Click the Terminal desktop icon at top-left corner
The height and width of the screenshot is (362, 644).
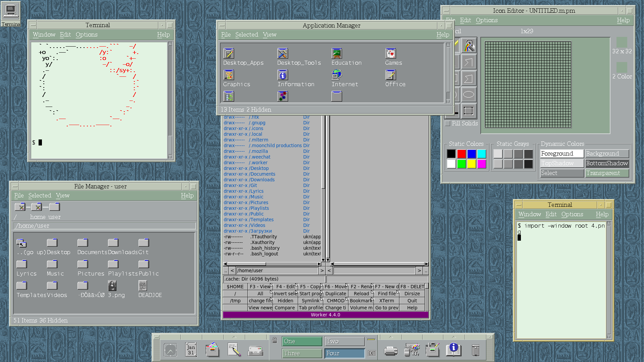click(11, 14)
